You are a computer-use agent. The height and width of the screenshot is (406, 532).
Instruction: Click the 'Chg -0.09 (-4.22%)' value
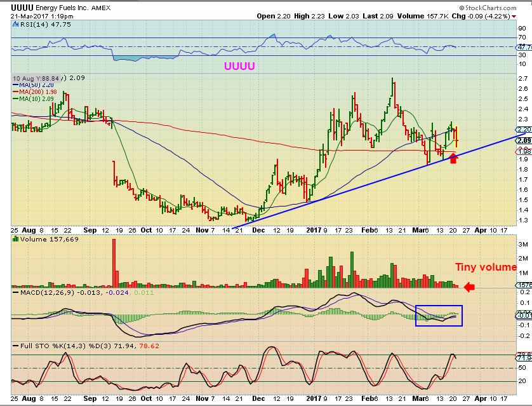[481, 16]
